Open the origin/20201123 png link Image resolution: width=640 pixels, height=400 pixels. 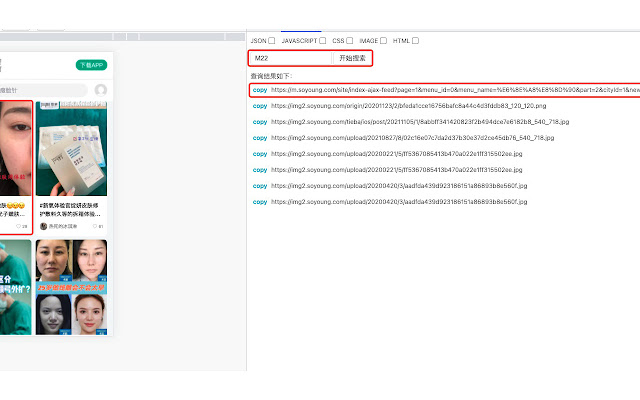pos(409,106)
